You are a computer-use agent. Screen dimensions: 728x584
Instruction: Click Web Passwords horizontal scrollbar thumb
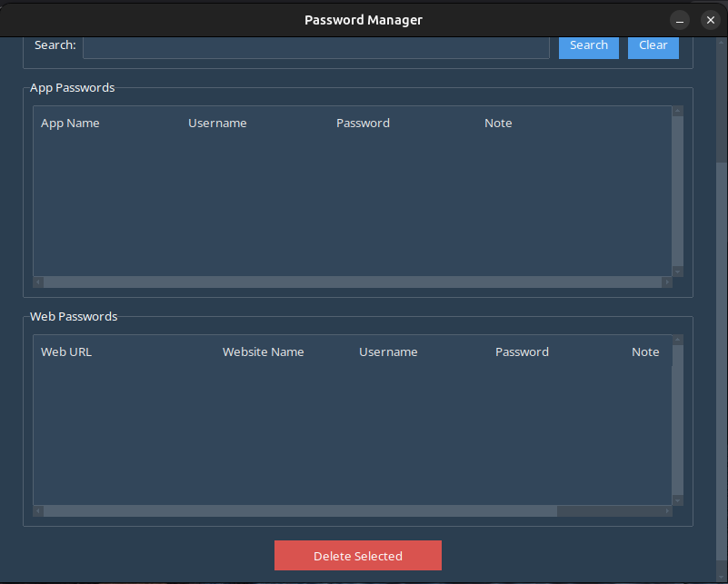coord(300,511)
